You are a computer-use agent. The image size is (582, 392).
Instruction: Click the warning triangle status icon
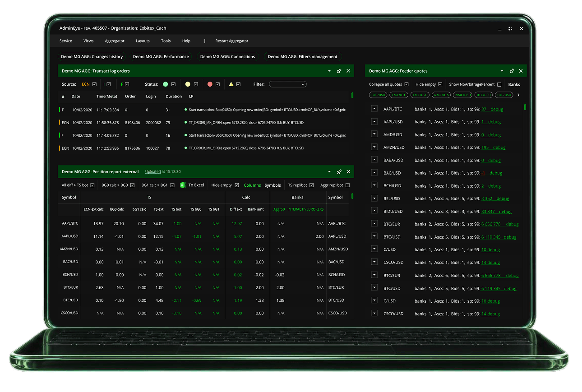pyautogui.click(x=231, y=84)
